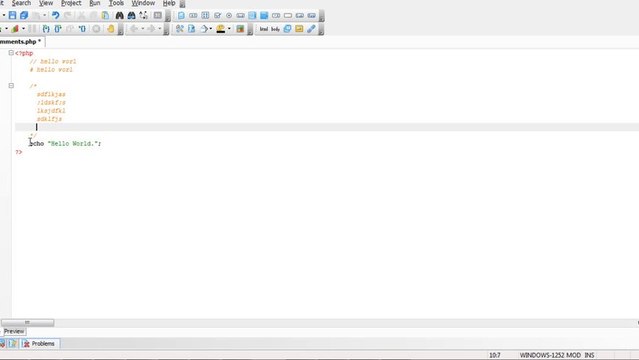Viewport: 639px width, 360px height.
Task: Click the first curly-braces debug step icon
Action: click(46, 29)
